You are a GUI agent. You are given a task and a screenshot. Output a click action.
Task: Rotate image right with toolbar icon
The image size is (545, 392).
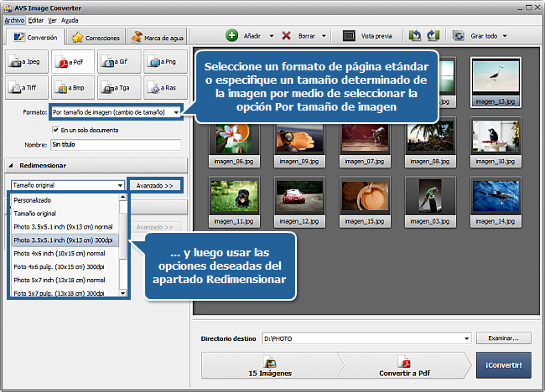[433, 35]
